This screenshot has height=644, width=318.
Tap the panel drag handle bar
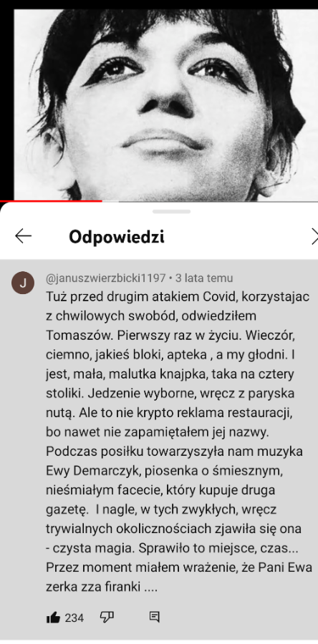(171, 212)
